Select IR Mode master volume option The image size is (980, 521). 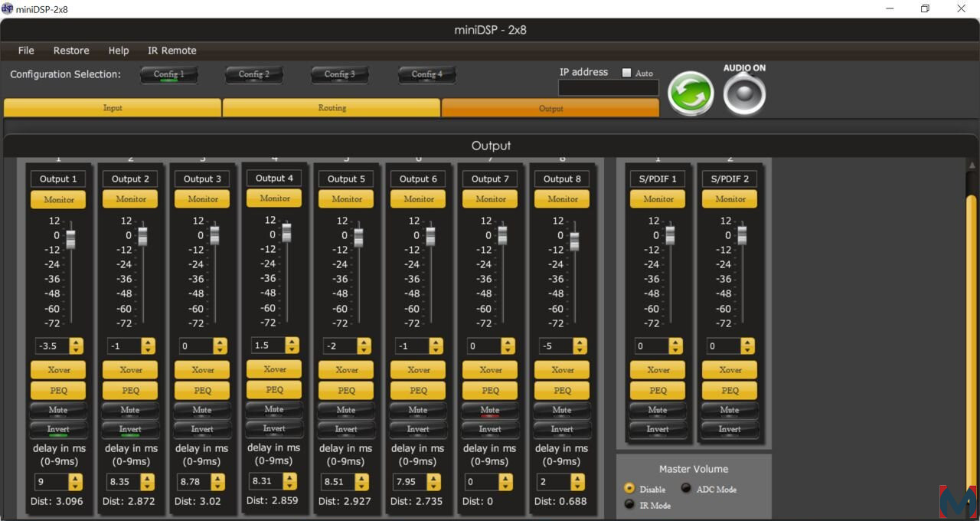click(629, 504)
